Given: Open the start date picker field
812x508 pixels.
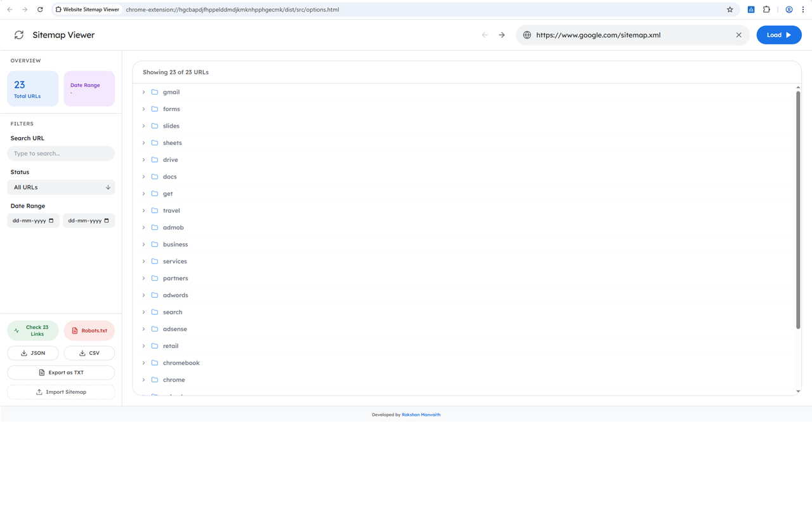Looking at the screenshot, I should (33, 220).
